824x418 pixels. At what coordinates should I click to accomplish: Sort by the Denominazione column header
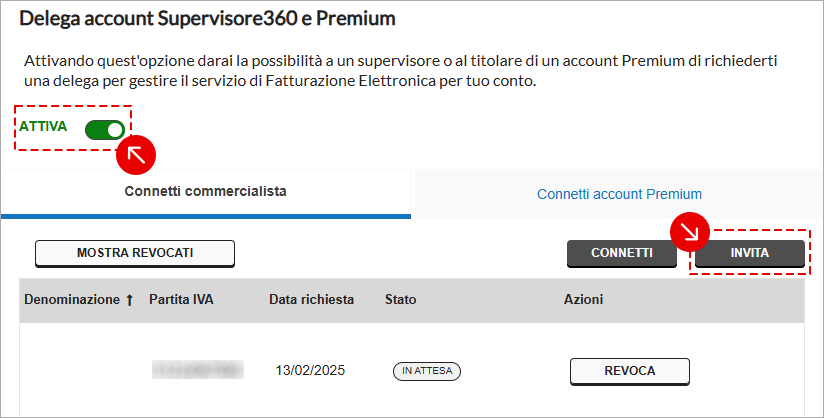coord(72,300)
